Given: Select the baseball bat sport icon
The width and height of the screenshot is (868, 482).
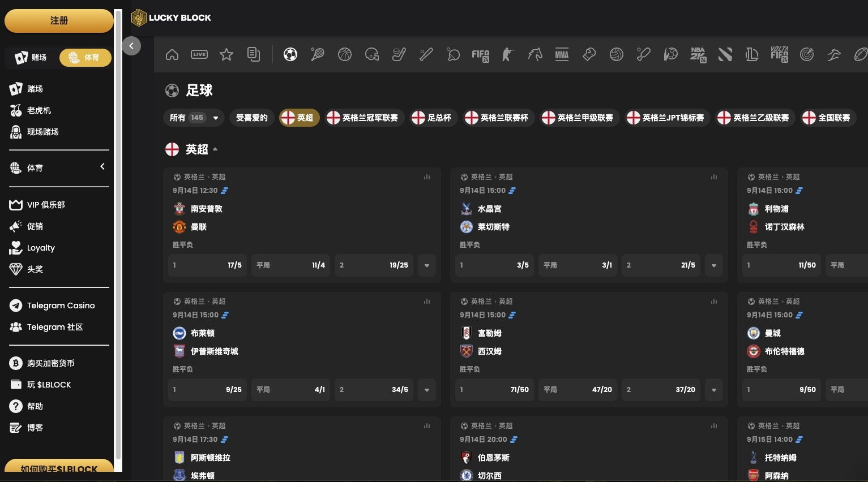Looking at the screenshot, I should point(426,54).
